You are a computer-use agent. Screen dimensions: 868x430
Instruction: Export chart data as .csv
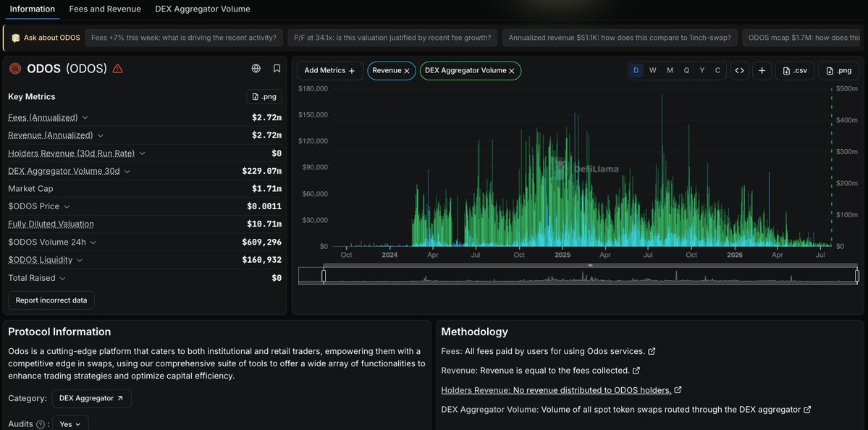tap(795, 71)
